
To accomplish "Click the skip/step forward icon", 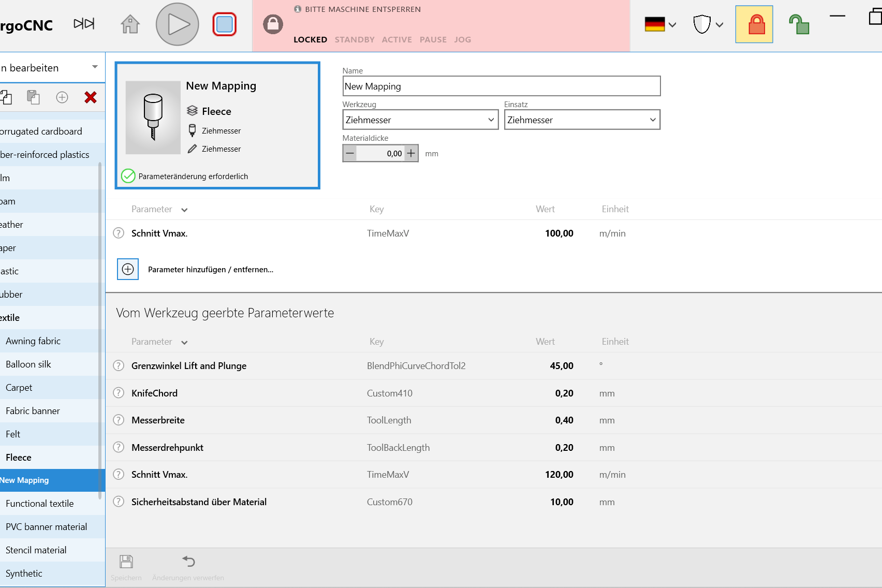I will [84, 24].
